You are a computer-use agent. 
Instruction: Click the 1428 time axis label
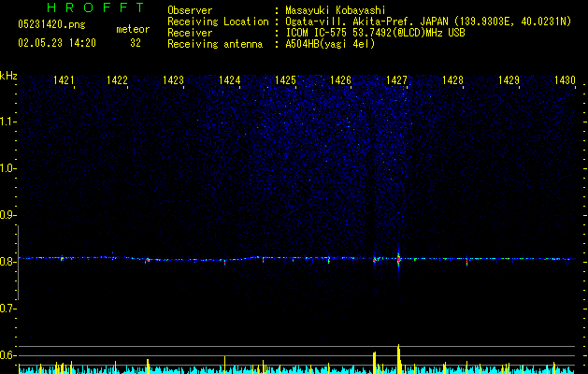point(452,80)
